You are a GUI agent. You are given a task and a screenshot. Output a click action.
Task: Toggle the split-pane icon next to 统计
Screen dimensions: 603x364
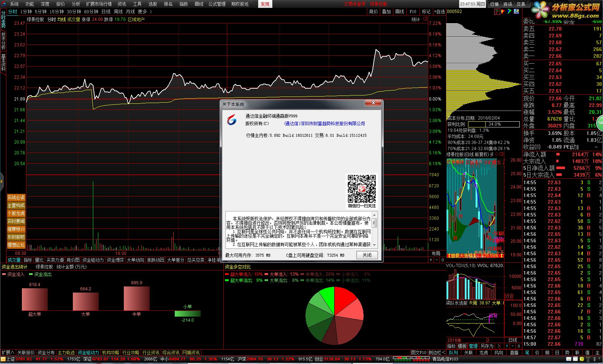tap(425, 19)
